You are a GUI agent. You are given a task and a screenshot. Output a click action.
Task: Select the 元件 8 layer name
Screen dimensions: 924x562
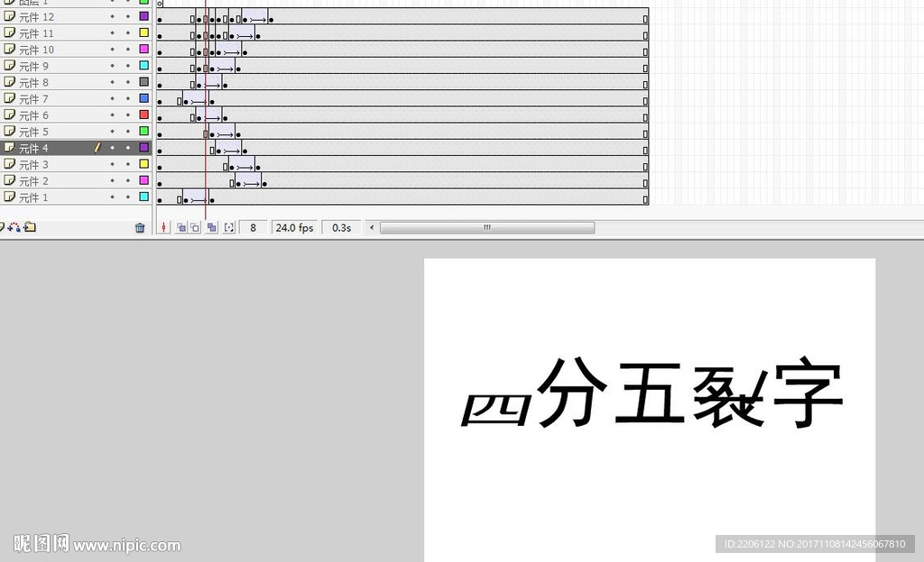pos(33,82)
